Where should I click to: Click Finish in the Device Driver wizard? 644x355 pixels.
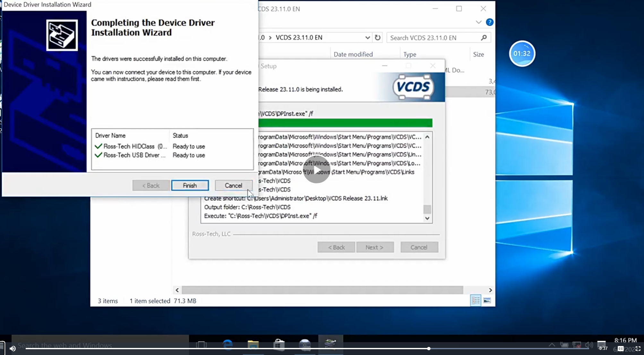(x=190, y=186)
